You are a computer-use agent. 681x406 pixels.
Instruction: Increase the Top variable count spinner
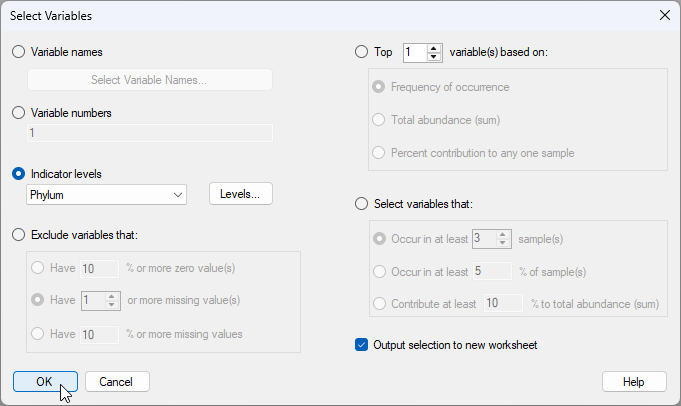(434, 48)
